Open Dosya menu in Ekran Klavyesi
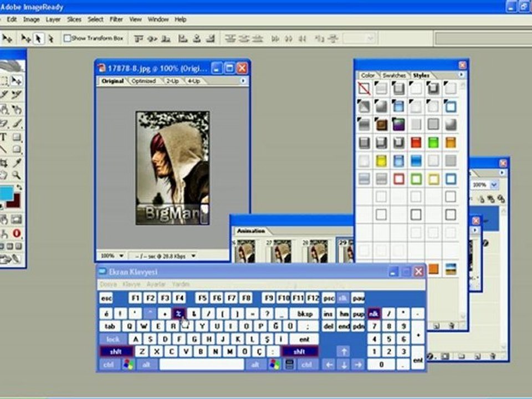Screen dimensions: 532x399 click(x=108, y=284)
